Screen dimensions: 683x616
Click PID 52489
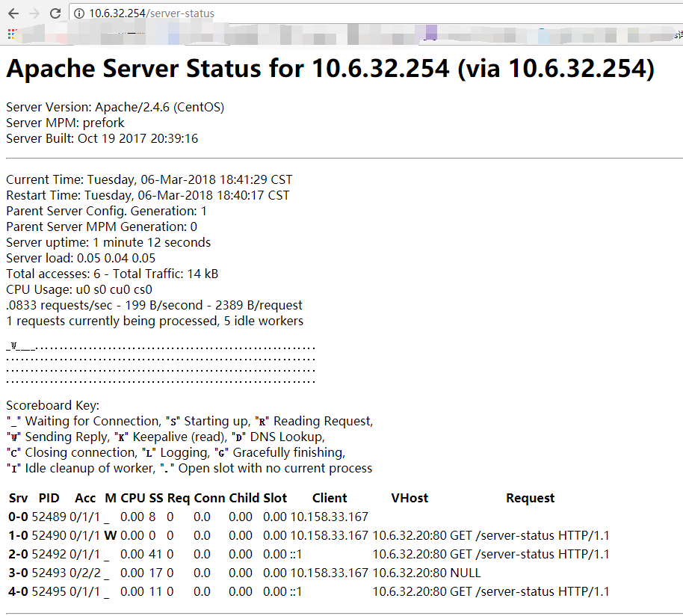(x=49, y=517)
